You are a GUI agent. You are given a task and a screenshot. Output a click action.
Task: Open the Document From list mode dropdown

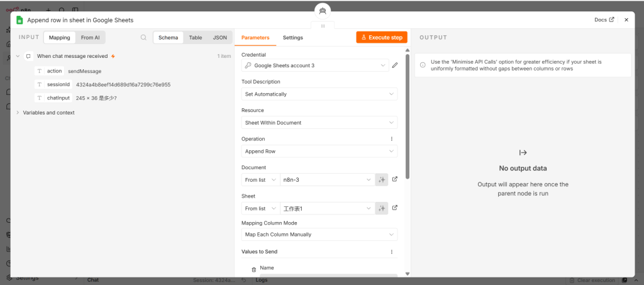coord(260,180)
